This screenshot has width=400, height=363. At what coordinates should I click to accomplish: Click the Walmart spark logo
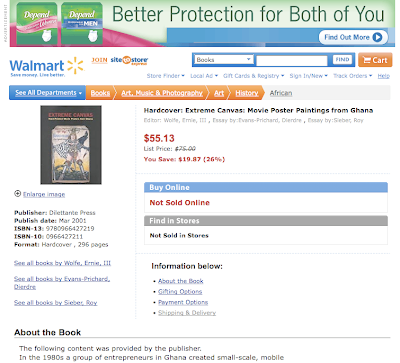75,65
